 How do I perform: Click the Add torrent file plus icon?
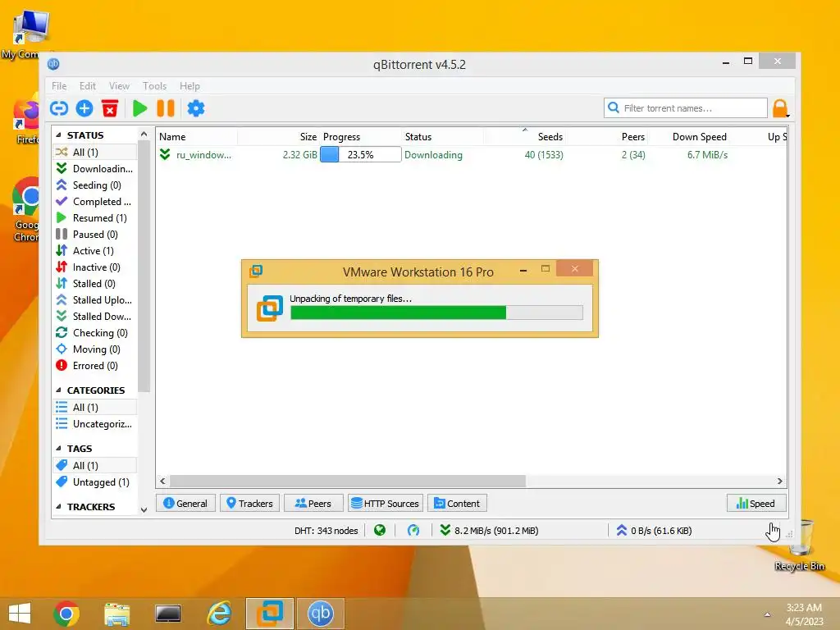84,108
